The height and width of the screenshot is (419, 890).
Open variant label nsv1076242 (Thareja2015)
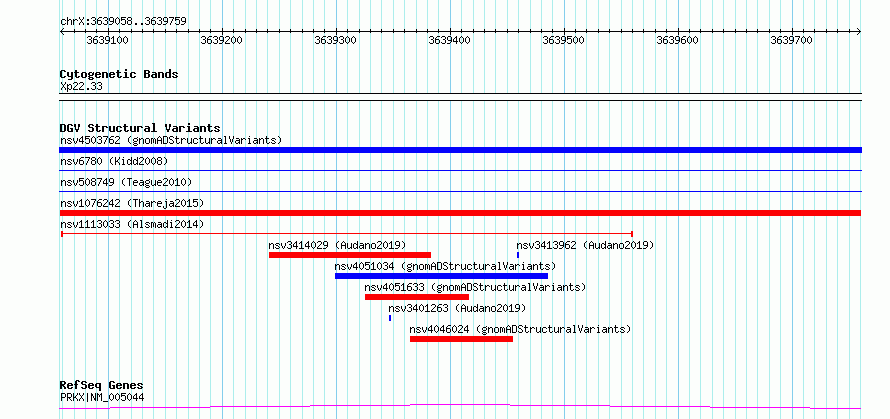coord(132,203)
